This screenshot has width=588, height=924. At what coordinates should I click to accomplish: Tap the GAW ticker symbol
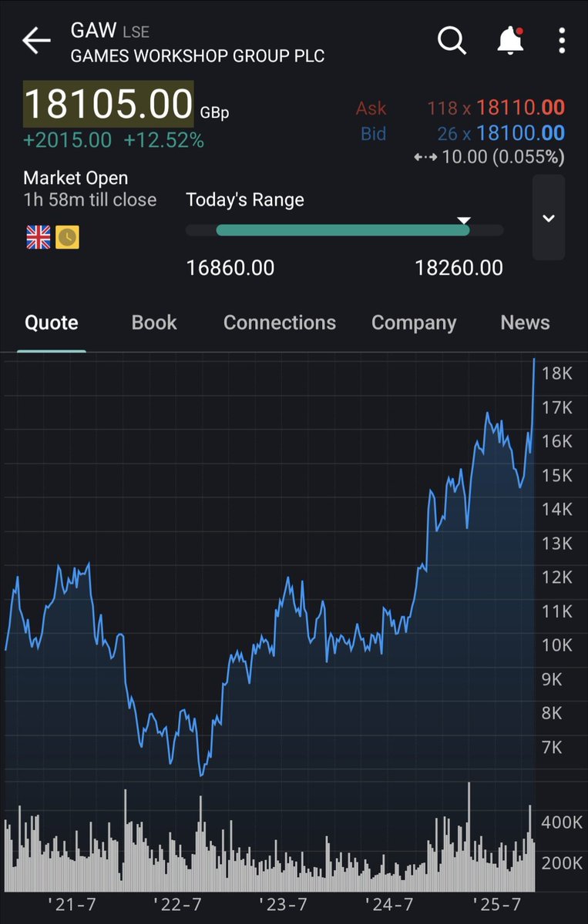point(93,31)
